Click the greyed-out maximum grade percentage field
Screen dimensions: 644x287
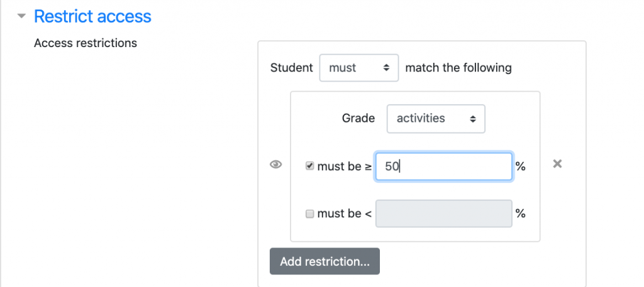443,214
